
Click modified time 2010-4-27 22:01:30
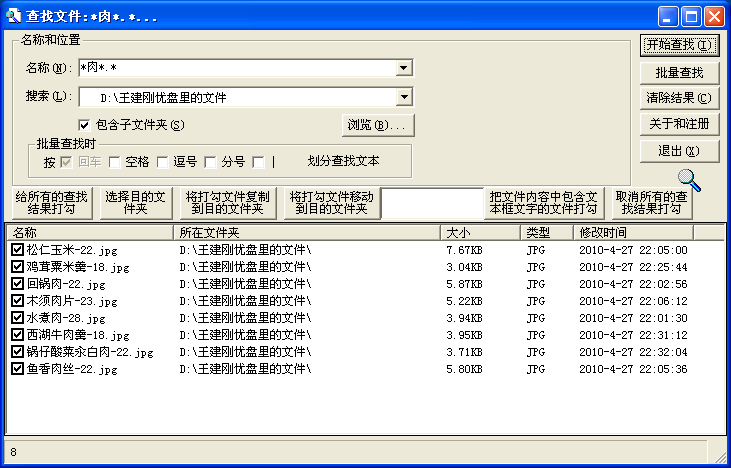click(x=633, y=318)
